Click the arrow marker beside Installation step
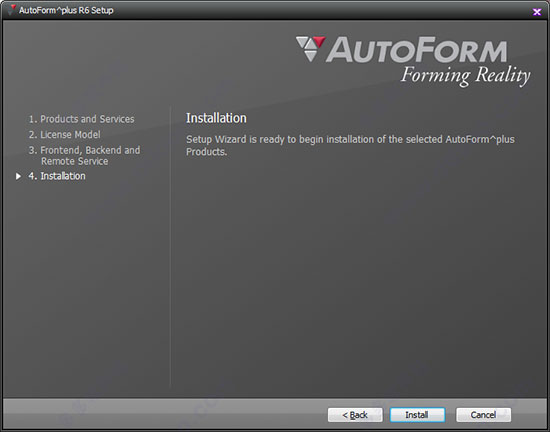Image resolution: width=550 pixels, height=432 pixels. tap(18, 176)
